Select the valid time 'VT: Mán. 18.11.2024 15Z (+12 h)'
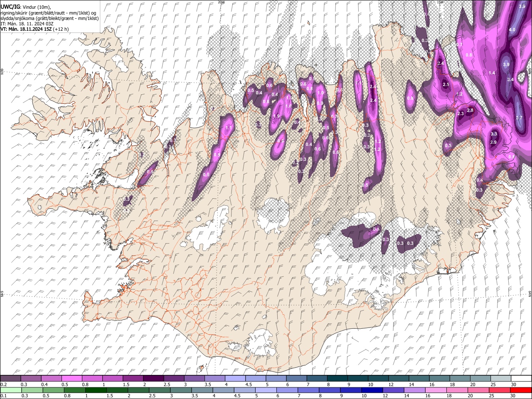This screenshot has height=399, width=532. pyautogui.click(x=34, y=29)
